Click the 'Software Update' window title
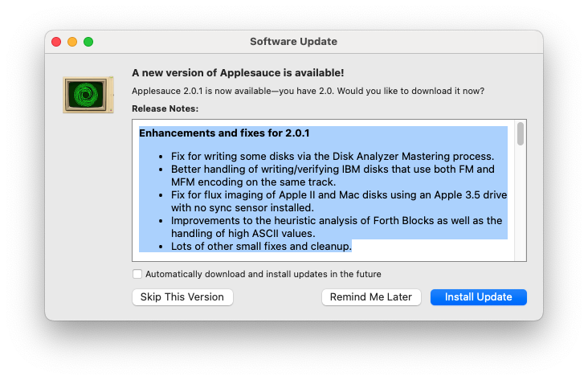The image size is (588, 380). [294, 42]
